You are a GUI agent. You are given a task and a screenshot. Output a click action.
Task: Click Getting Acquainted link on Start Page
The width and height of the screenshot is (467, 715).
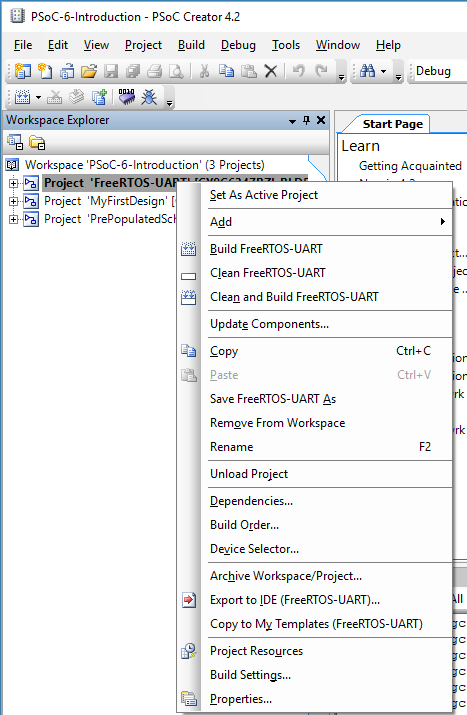(x=410, y=166)
